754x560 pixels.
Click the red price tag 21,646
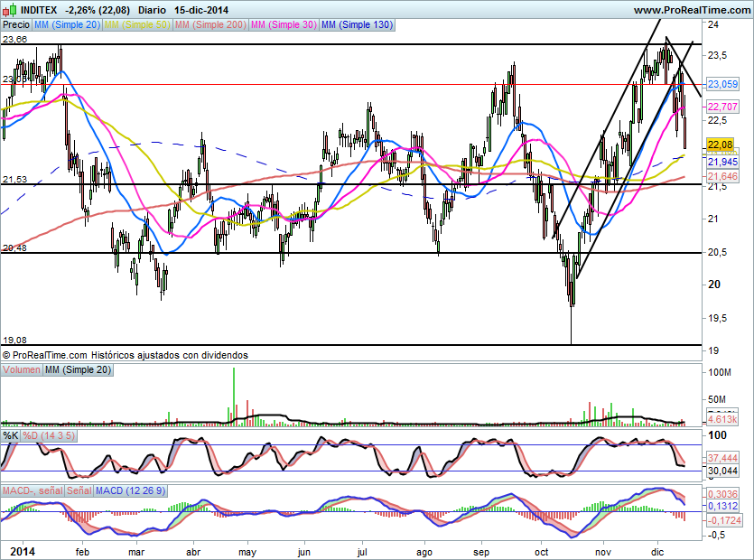click(x=722, y=176)
